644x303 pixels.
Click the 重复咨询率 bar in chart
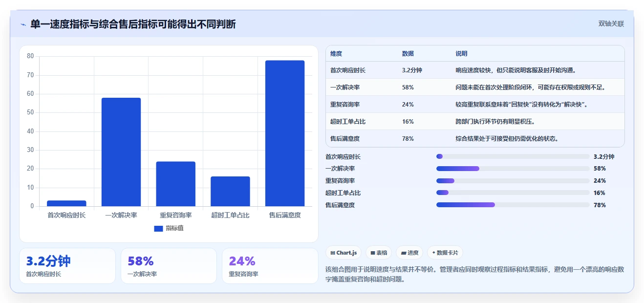point(176,184)
